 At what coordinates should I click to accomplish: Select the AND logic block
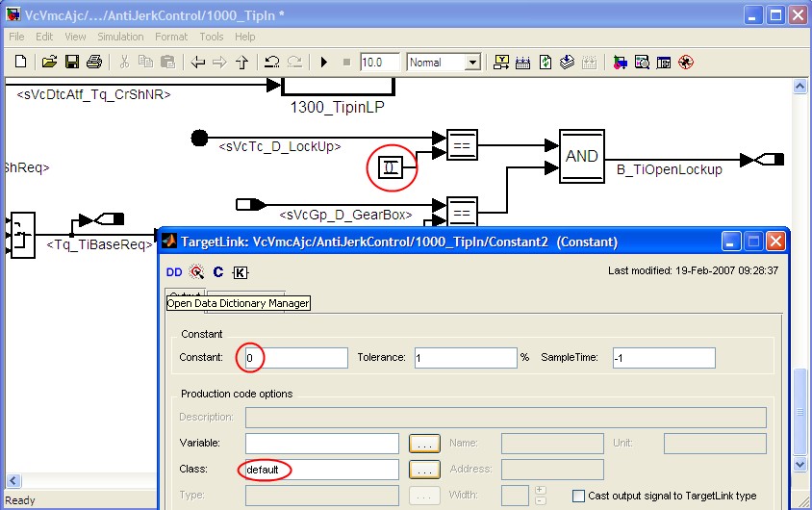(582, 156)
